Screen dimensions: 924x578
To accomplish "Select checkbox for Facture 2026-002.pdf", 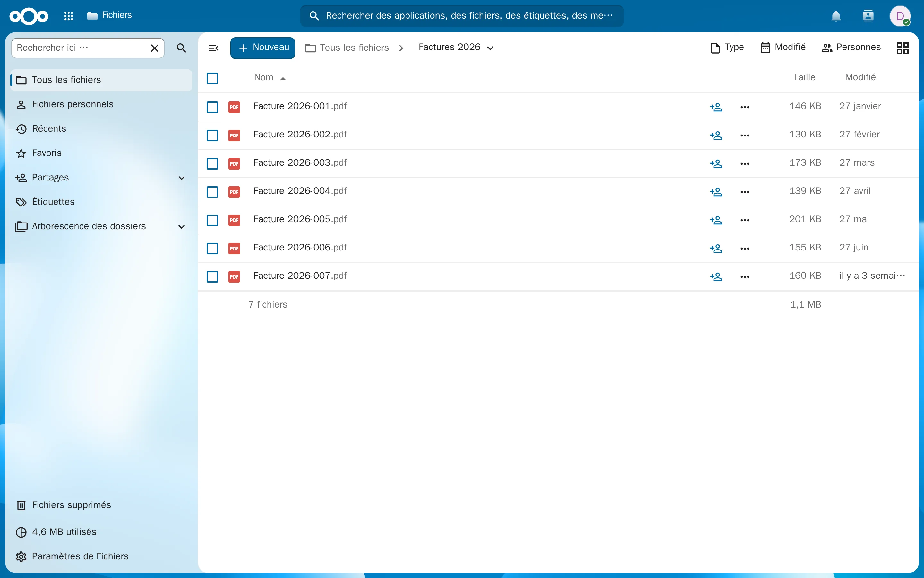I will tap(212, 135).
